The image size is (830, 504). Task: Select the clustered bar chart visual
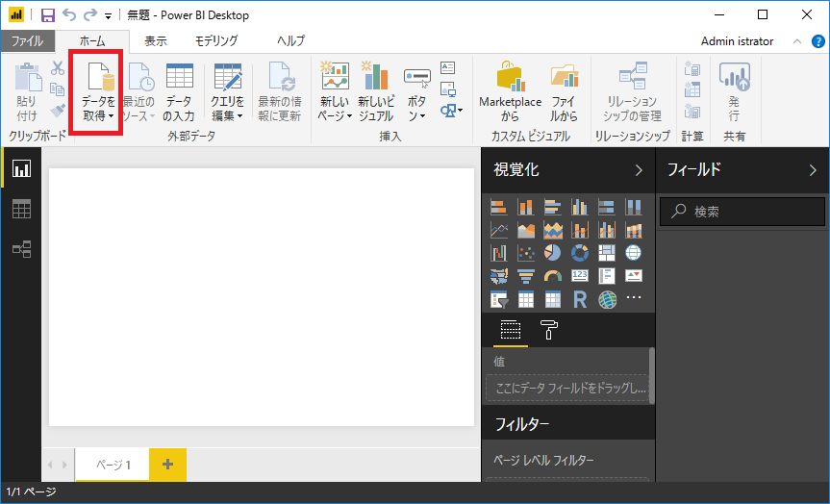(x=553, y=207)
